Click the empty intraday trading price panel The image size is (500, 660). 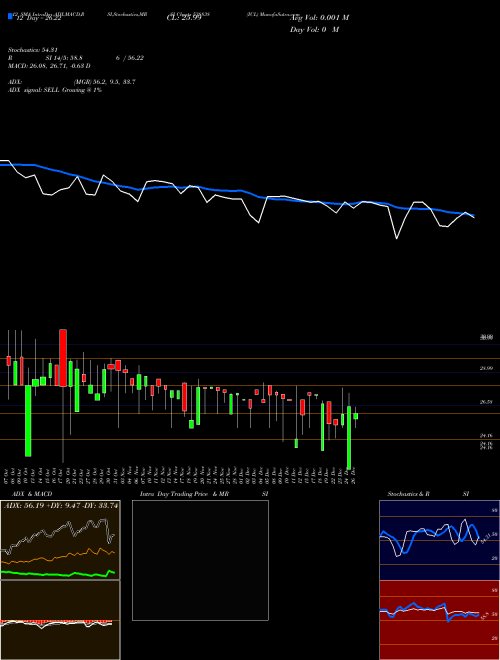pos(200,560)
